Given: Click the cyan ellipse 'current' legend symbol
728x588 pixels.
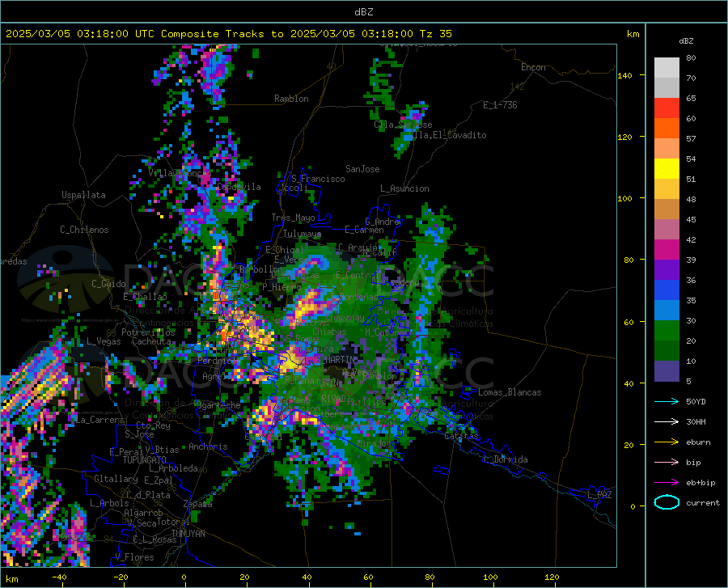Looking at the screenshot, I should point(667,502).
